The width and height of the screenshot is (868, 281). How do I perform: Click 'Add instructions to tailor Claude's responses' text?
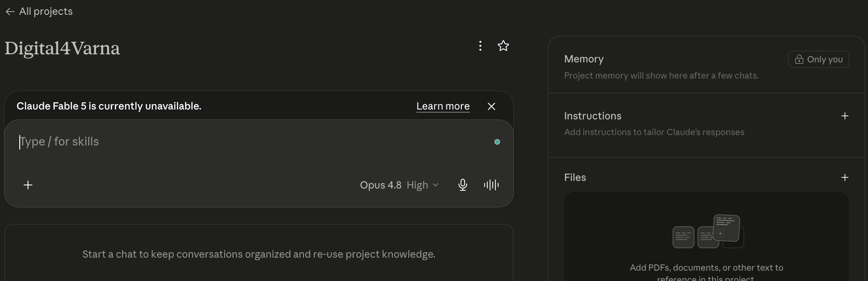tap(654, 132)
